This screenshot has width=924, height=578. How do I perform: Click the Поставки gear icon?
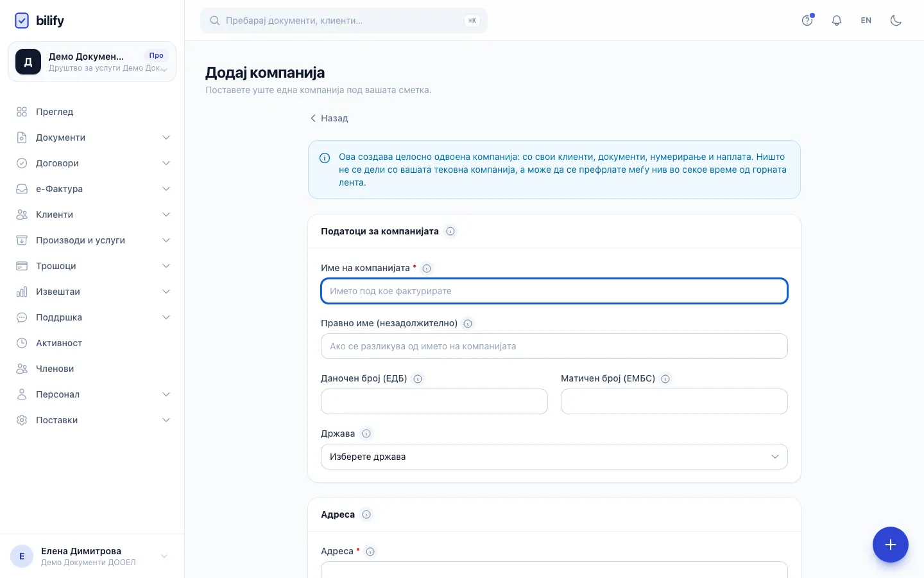(x=22, y=420)
